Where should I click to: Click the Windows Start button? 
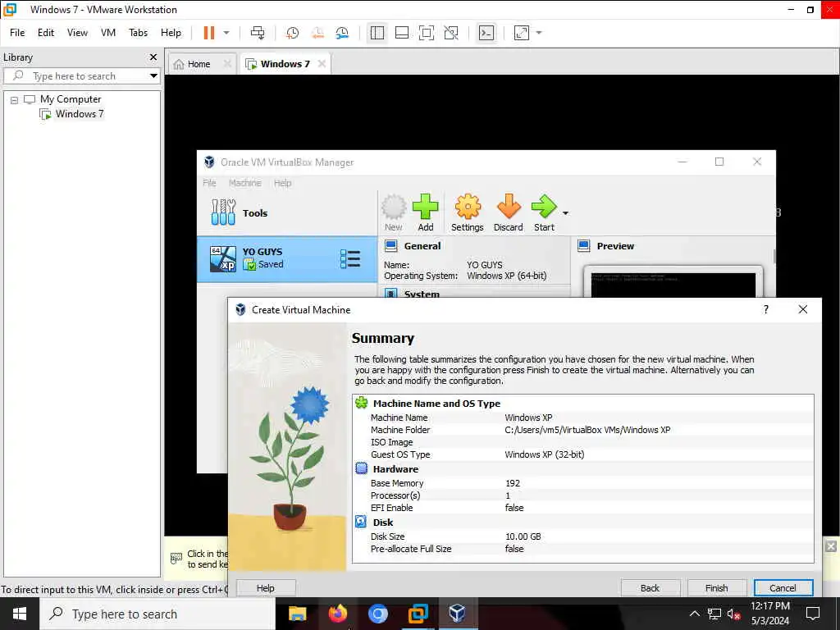(20, 614)
